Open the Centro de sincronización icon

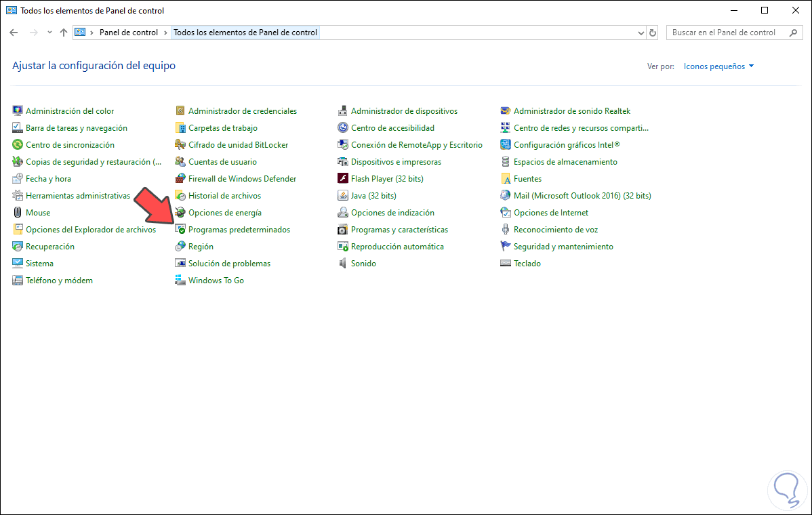18,145
